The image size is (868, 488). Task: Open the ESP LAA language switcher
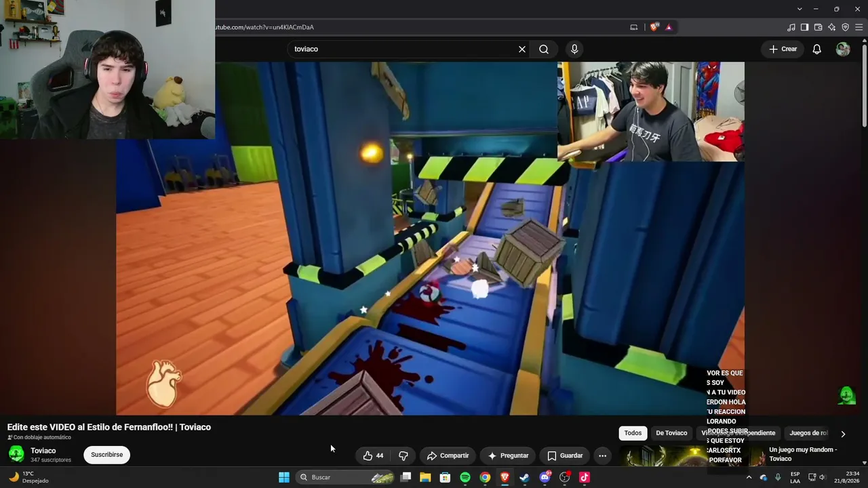(x=795, y=477)
